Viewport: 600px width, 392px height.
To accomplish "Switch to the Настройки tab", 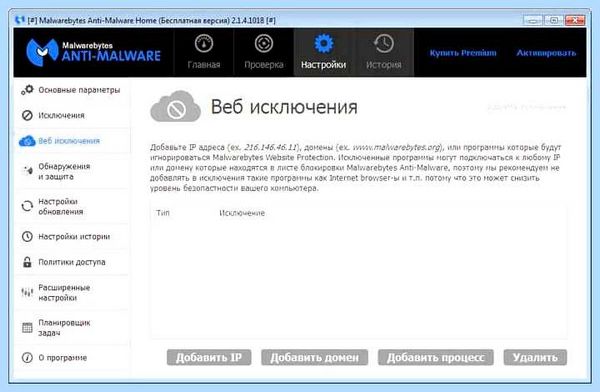I will point(323,52).
